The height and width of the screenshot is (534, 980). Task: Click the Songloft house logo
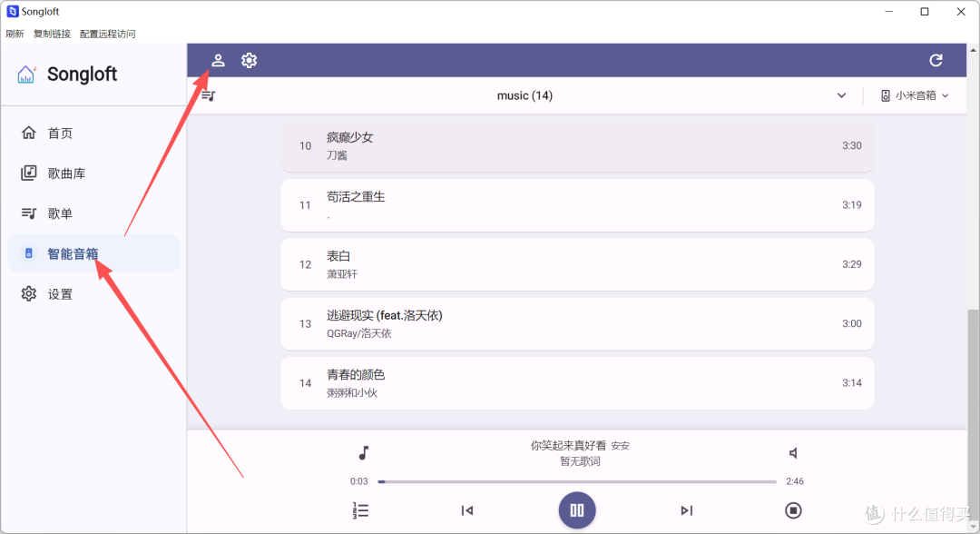point(26,74)
